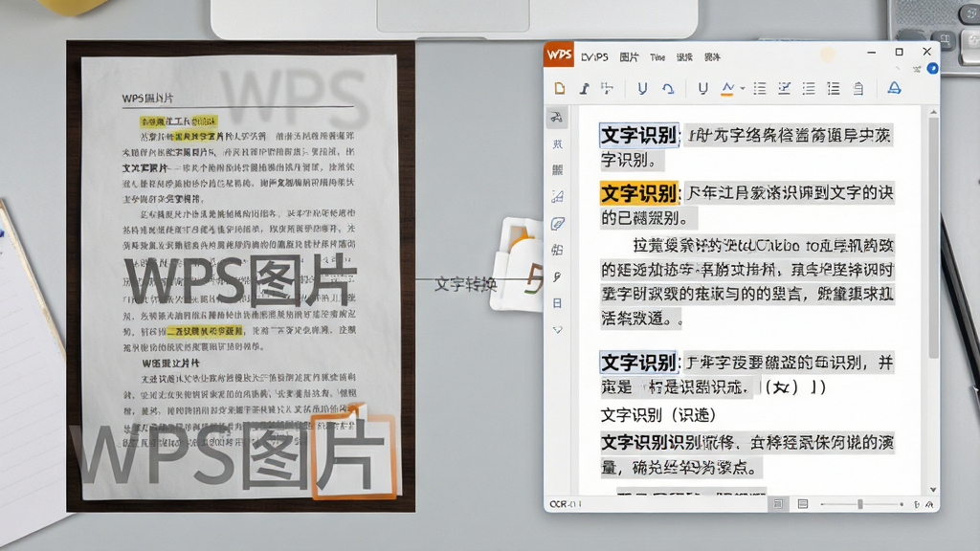
Task: Select the top highlighted sidebar tool icon
Action: point(557,117)
